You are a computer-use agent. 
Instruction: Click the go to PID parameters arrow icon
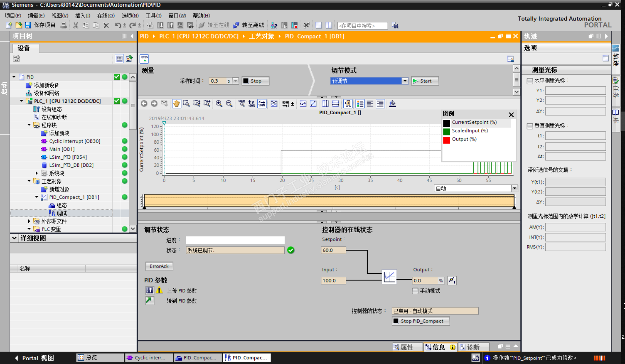click(x=150, y=300)
